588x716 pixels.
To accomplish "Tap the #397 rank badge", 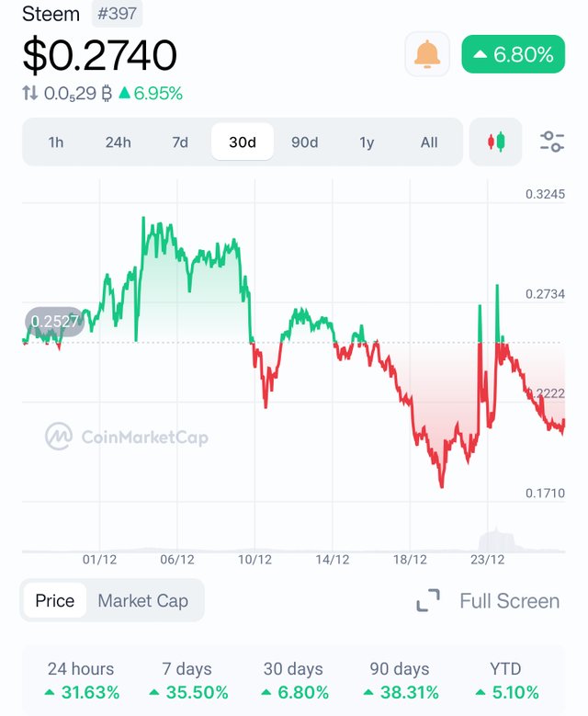I will point(117,13).
